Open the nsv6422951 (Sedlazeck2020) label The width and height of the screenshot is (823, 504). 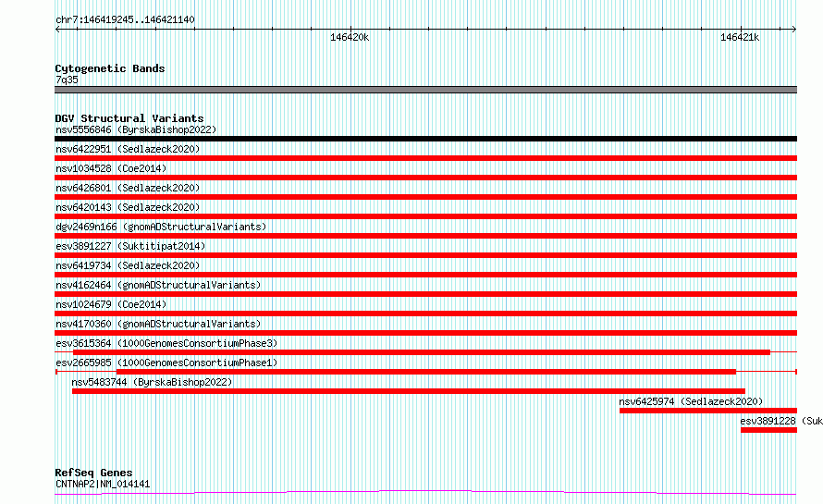128,149
